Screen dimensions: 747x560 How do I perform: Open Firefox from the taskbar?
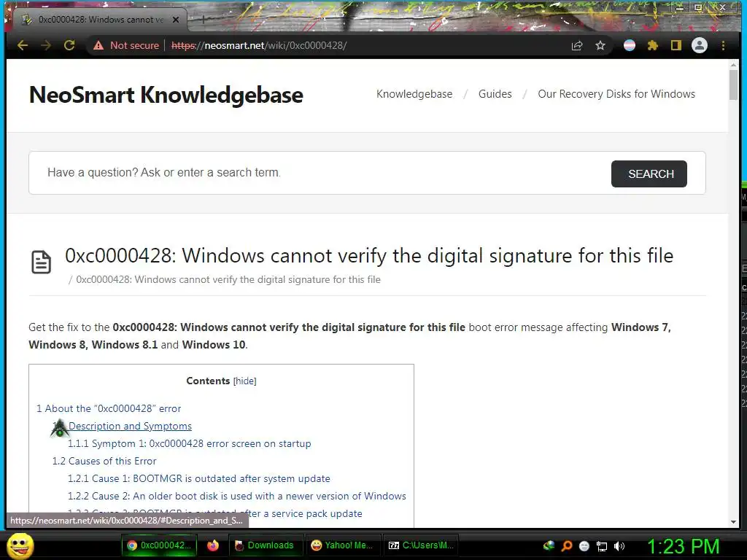click(x=213, y=545)
